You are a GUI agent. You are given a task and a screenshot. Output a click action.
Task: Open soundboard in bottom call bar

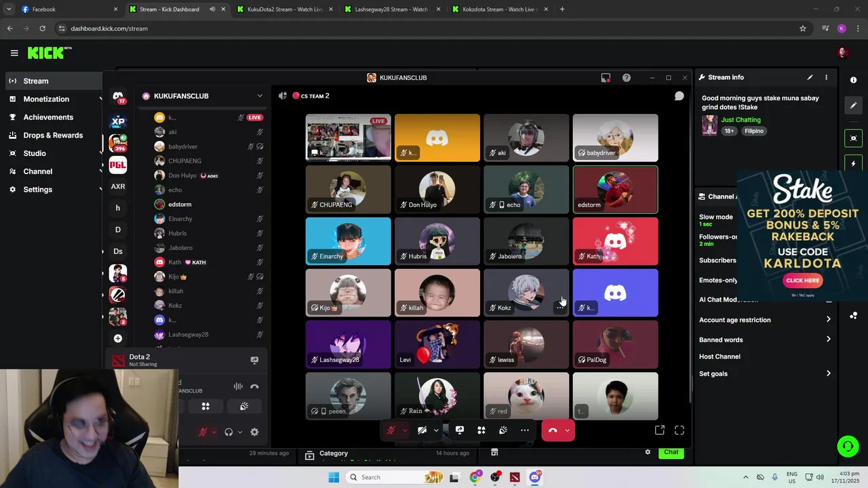coord(503,430)
